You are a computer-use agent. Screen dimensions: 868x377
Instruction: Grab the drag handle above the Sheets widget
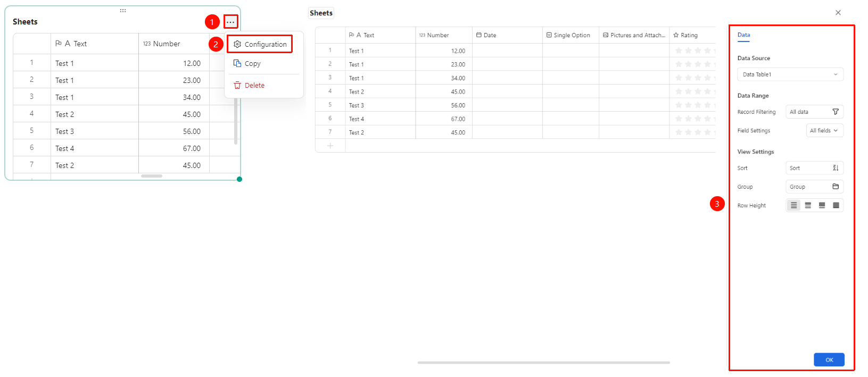(x=123, y=10)
